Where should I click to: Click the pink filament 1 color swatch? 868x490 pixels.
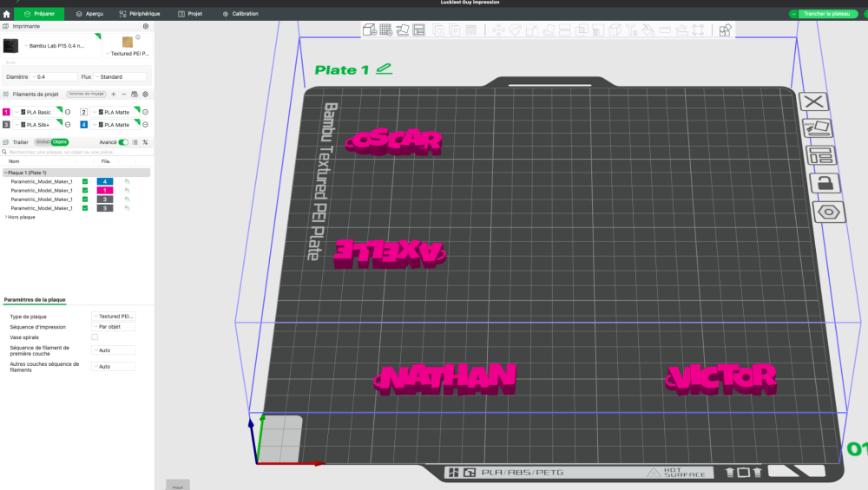6,112
